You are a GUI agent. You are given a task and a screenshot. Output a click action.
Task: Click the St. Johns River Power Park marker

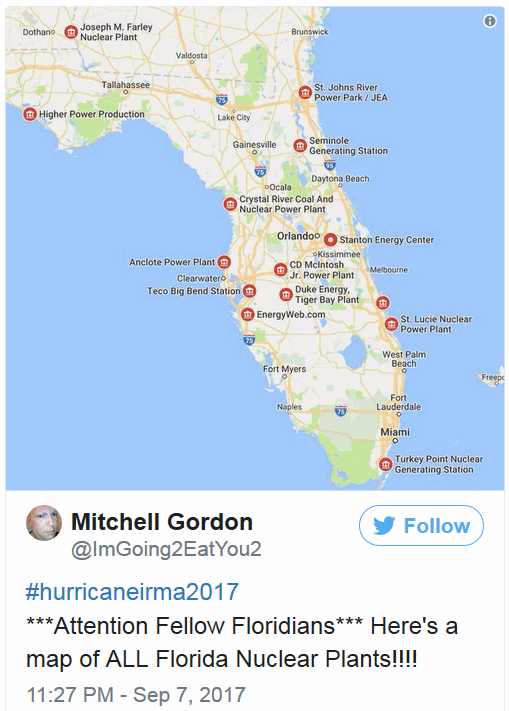pos(305,92)
